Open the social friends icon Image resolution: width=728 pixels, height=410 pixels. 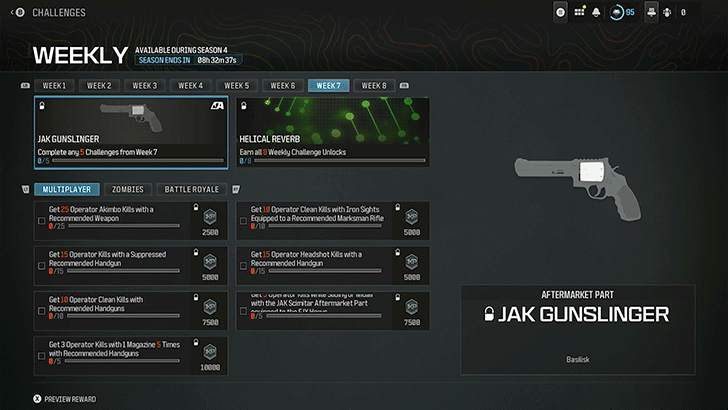667,13
